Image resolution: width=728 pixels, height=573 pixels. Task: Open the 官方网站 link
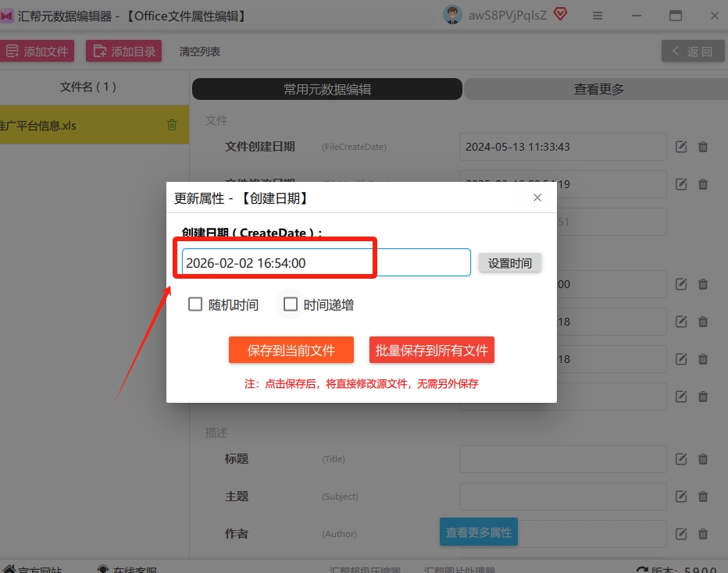[31, 569]
